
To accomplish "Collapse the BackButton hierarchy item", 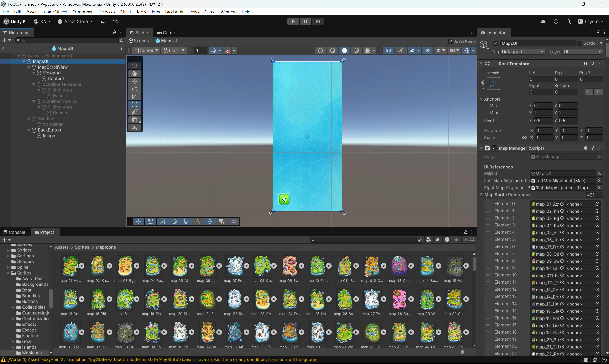I will coord(29,130).
